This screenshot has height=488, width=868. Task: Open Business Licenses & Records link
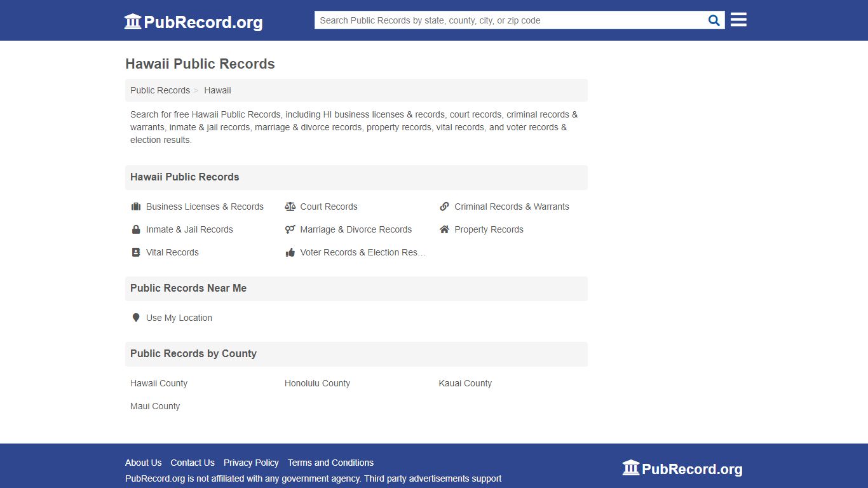tap(205, 207)
